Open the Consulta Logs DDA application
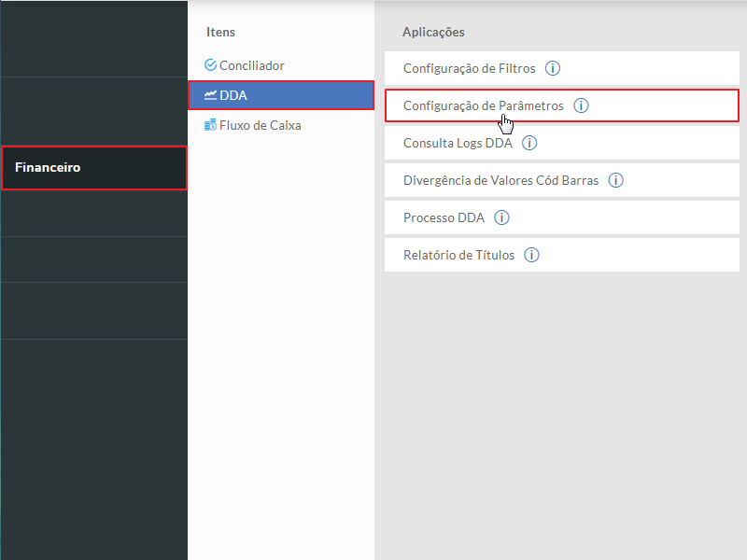The width and height of the screenshot is (747, 560). point(458,143)
